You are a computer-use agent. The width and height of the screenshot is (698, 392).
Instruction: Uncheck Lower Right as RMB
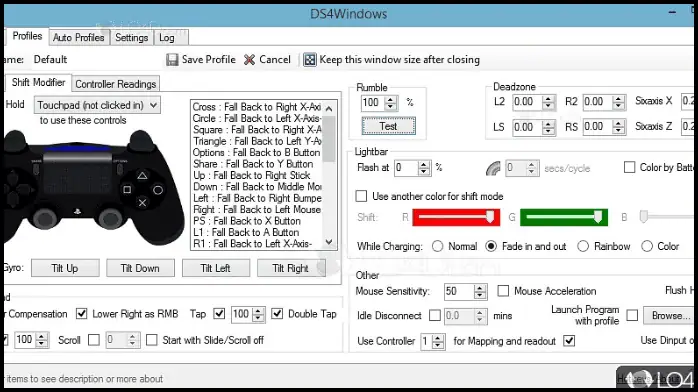coord(81,314)
